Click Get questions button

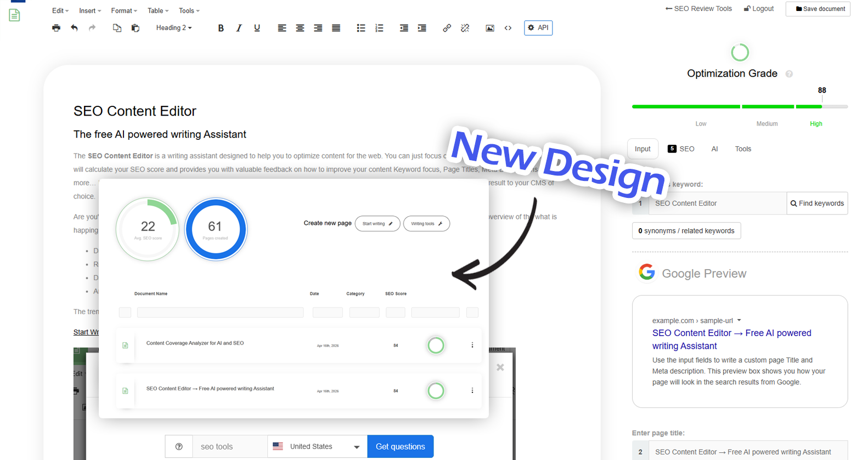point(400,446)
